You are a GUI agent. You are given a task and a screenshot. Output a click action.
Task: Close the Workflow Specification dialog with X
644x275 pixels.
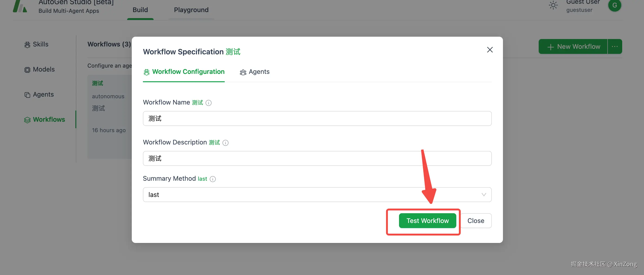pyautogui.click(x=489, y=50)
